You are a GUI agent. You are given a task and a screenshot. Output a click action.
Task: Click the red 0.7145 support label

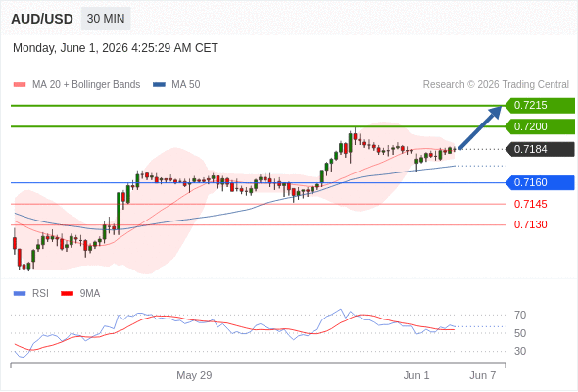(530, 204)
